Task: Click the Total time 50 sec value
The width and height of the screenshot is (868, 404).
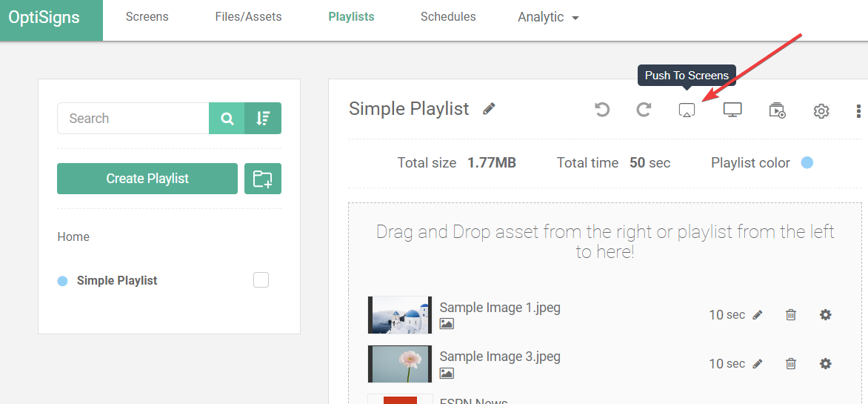Action: point(650,163)
